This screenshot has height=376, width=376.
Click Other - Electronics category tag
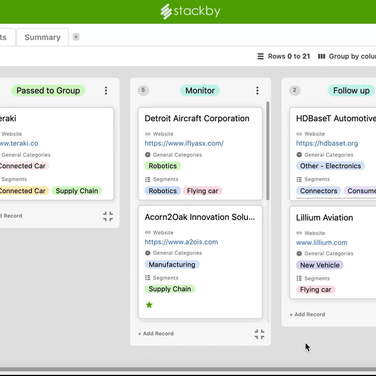pyautogui.click(x=330, y=166)
